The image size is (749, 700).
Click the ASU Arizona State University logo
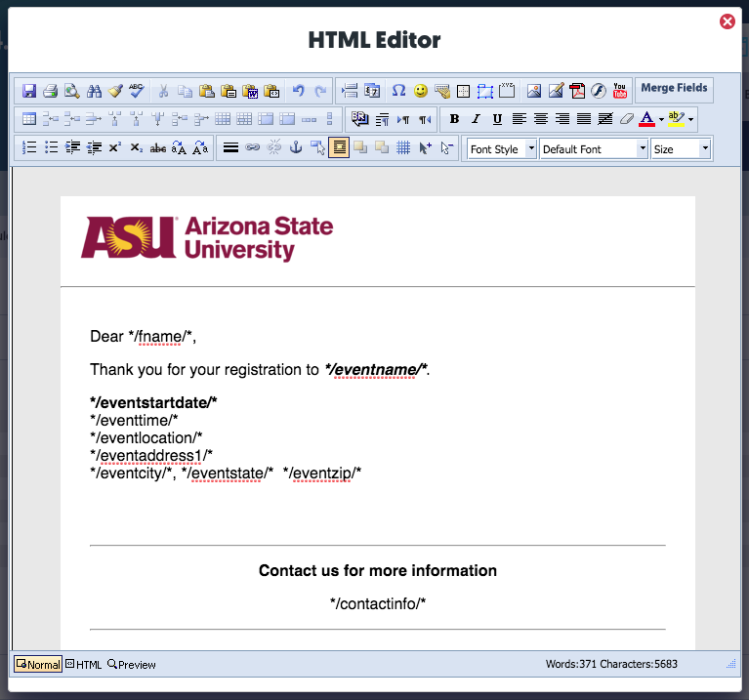point(207,238)
